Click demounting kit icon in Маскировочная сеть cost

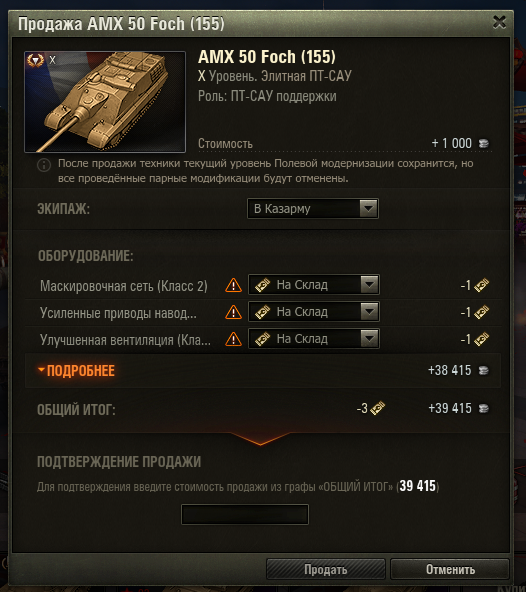pyautogui.click(x=481, y=285)
